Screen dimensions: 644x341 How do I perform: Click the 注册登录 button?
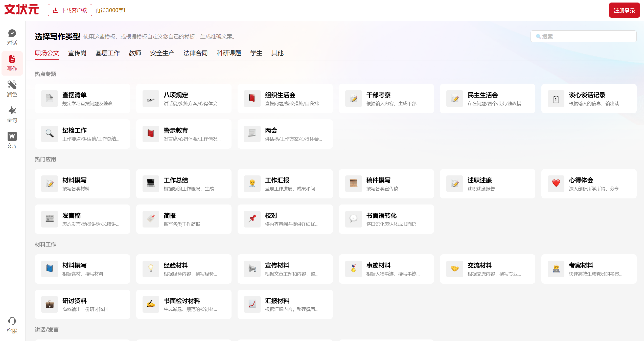(624, 10)
